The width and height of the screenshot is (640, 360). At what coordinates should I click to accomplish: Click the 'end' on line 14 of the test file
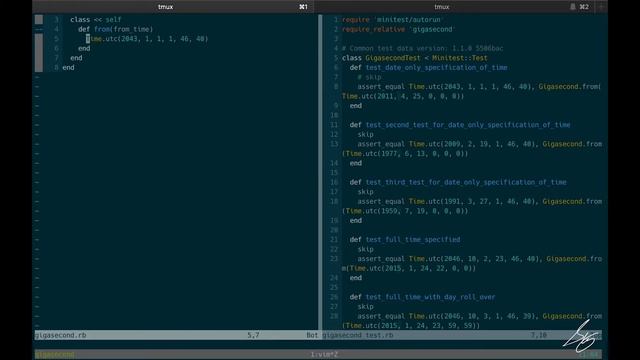click(356, 163)
